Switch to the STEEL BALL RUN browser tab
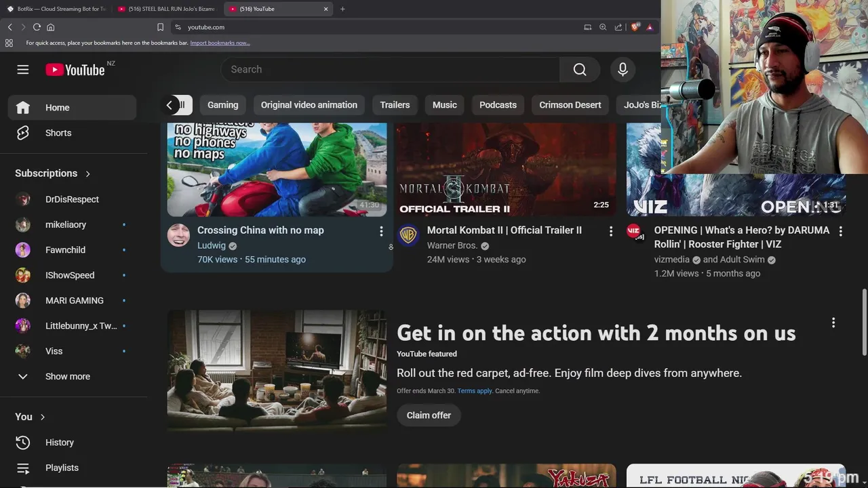 coord(166,9)
